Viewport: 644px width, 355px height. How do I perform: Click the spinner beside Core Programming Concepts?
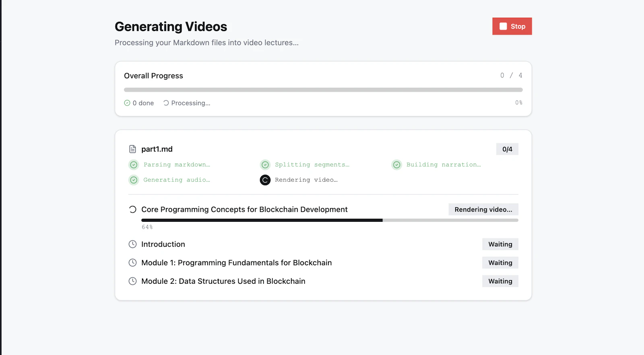[x=132, y=209]
